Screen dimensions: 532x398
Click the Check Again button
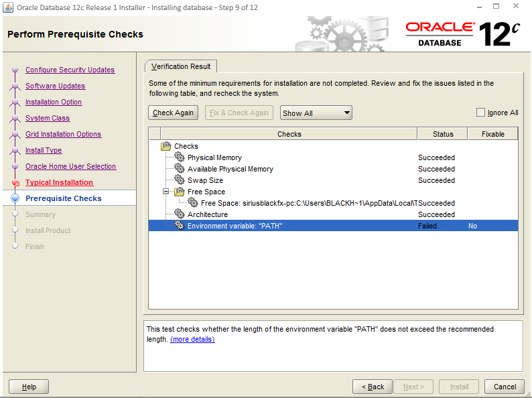pyautogui.click(x=173, y=113)
